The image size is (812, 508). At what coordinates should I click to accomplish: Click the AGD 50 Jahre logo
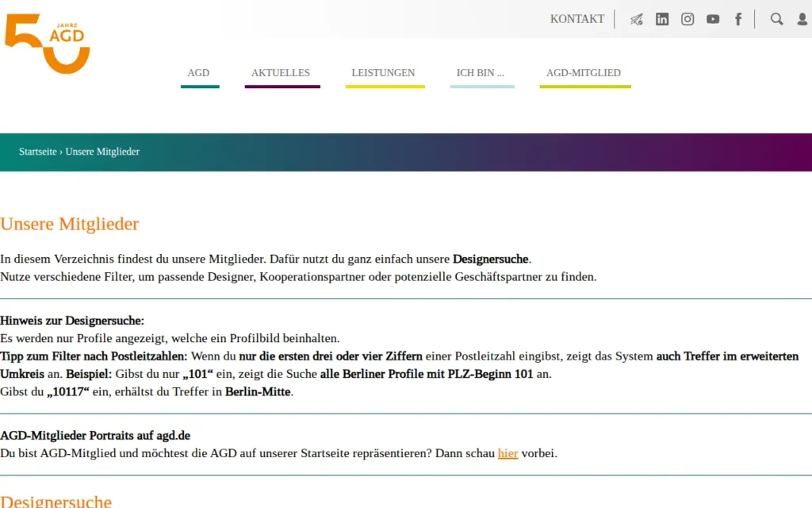click(48, 44)
